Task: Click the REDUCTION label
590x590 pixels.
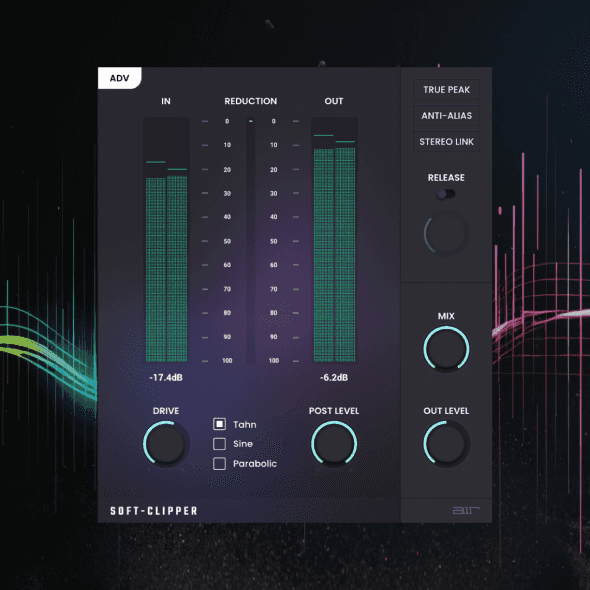Action: tap(251, 101)
